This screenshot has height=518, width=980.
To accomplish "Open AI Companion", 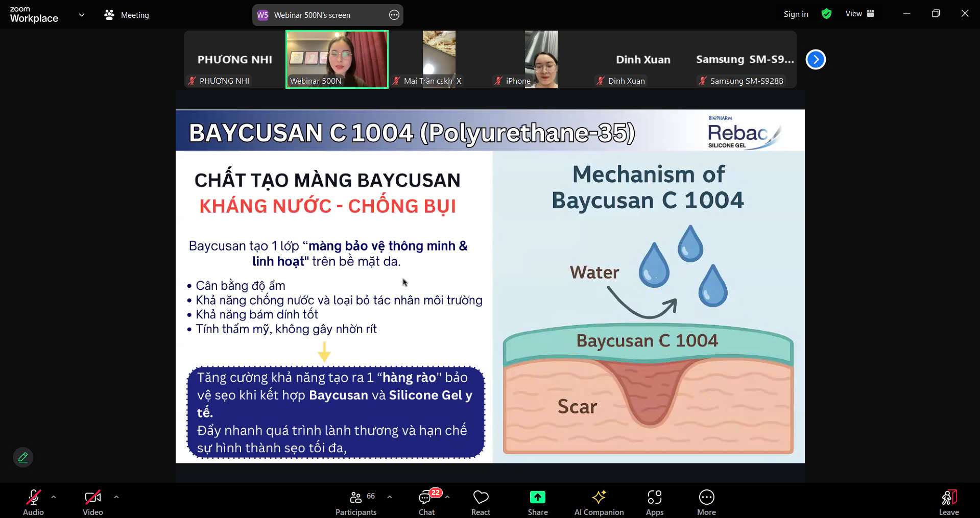I will (x=599, y=502).
